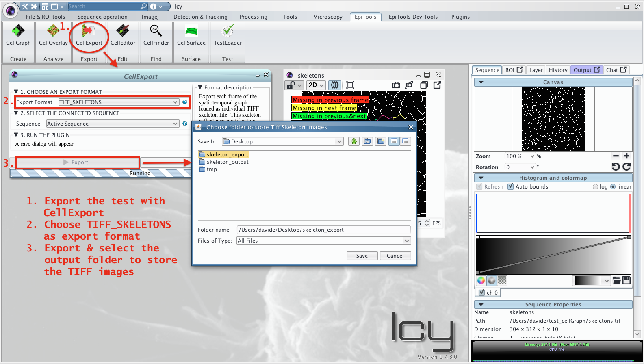Click Cancel in the folder dialog
This screenshot has height=364, width=644.
coord(395,256)
